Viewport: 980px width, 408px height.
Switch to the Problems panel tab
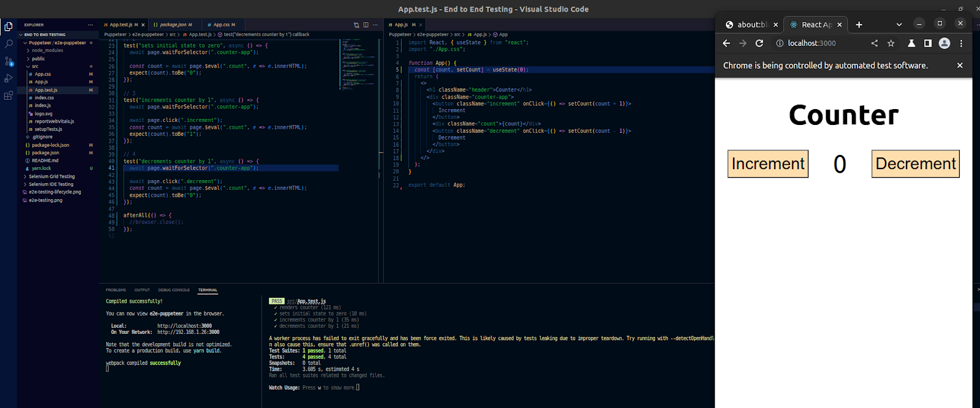(116, 290)
